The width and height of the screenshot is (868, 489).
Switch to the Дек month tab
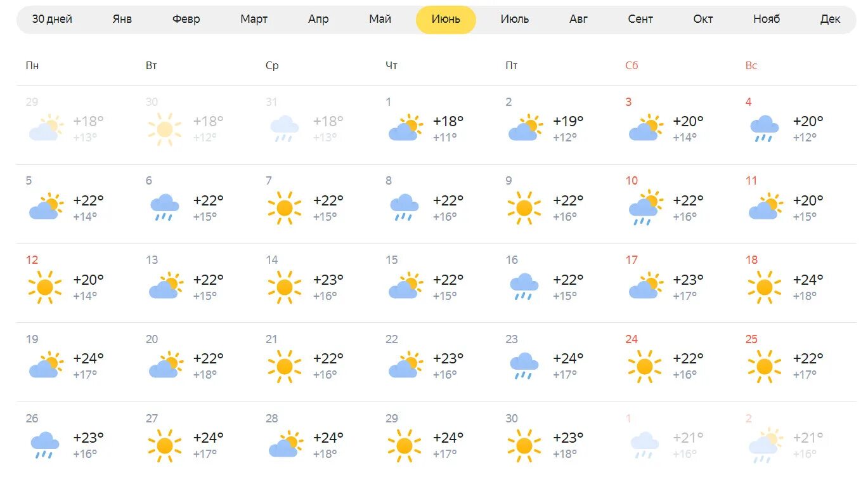point(830,19)
